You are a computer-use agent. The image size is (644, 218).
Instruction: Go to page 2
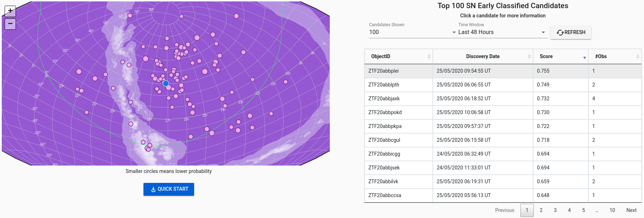[x=541, y=210]
